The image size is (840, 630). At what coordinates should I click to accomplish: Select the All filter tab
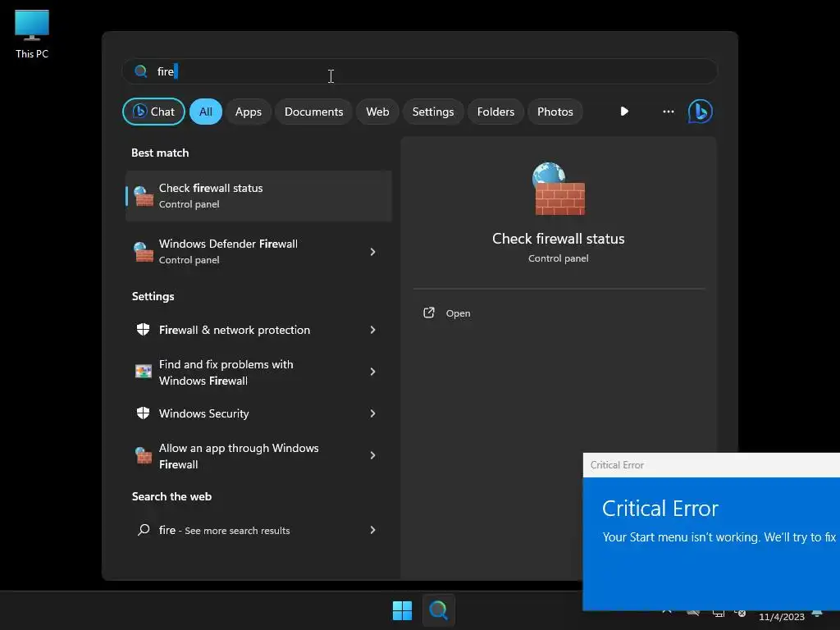click(206, 112)
